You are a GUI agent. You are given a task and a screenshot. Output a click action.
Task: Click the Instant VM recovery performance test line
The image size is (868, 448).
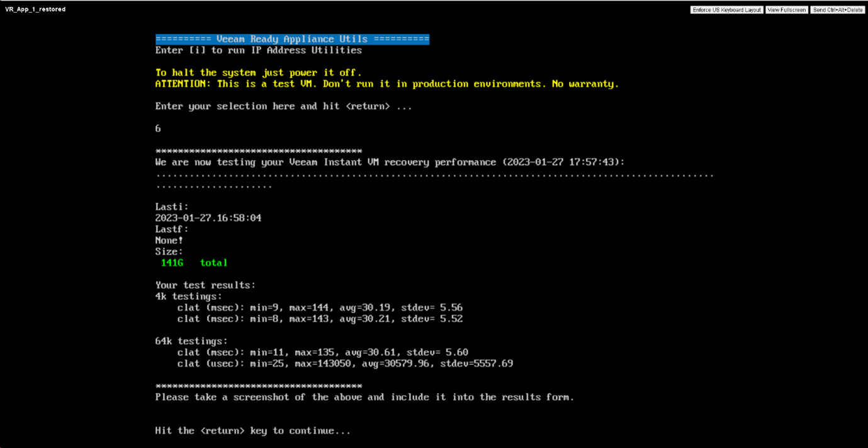tap(390, 163)
